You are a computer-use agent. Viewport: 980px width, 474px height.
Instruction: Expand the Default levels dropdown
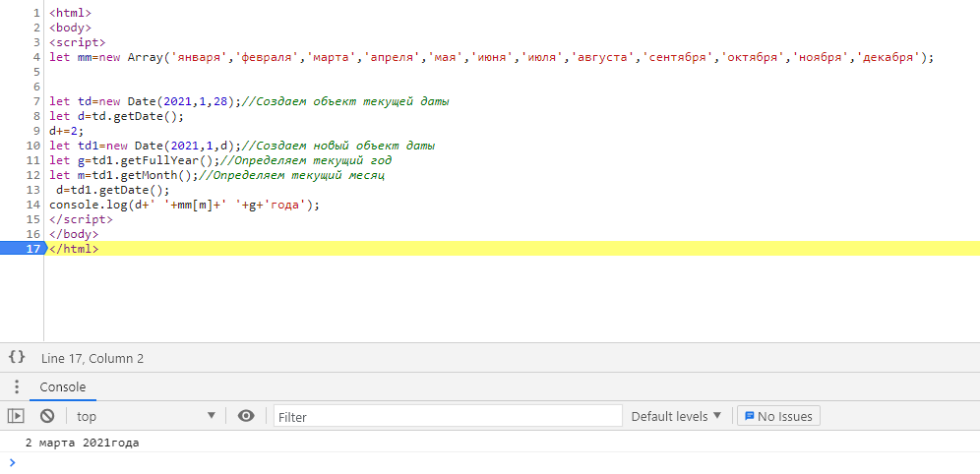[x=676, y=416]
